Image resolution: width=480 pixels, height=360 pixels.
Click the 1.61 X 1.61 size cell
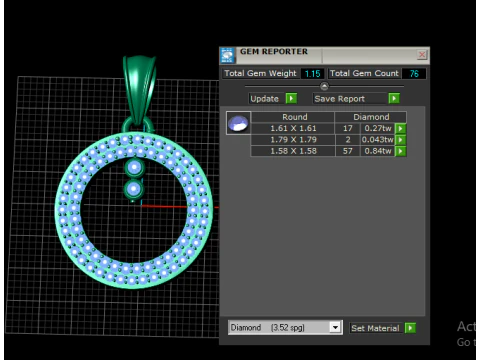tap(293, 128)
